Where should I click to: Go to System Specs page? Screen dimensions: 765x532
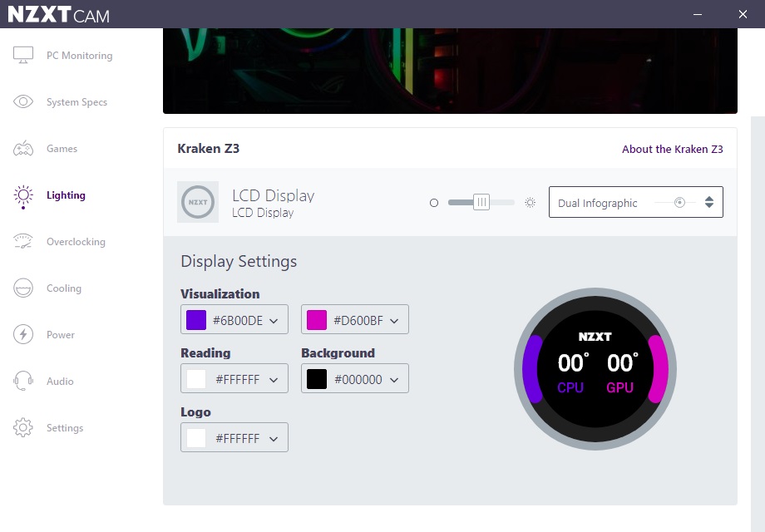click(x=76, y=102)
